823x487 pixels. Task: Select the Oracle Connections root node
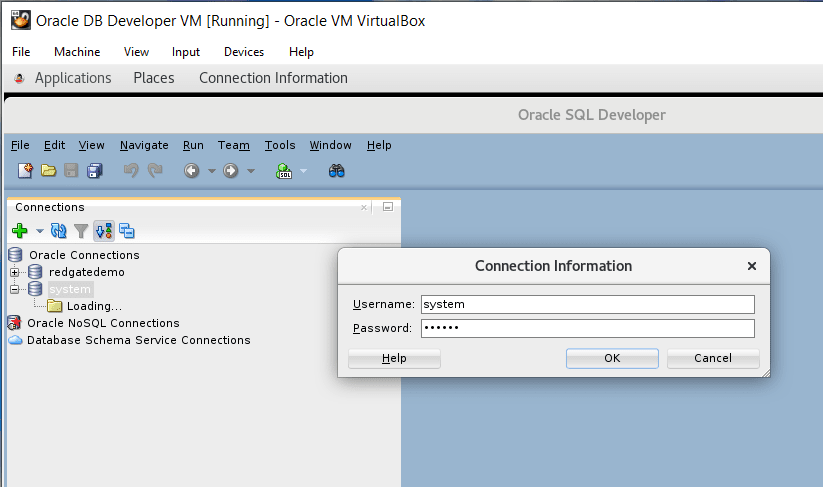(x=85, y=255)
